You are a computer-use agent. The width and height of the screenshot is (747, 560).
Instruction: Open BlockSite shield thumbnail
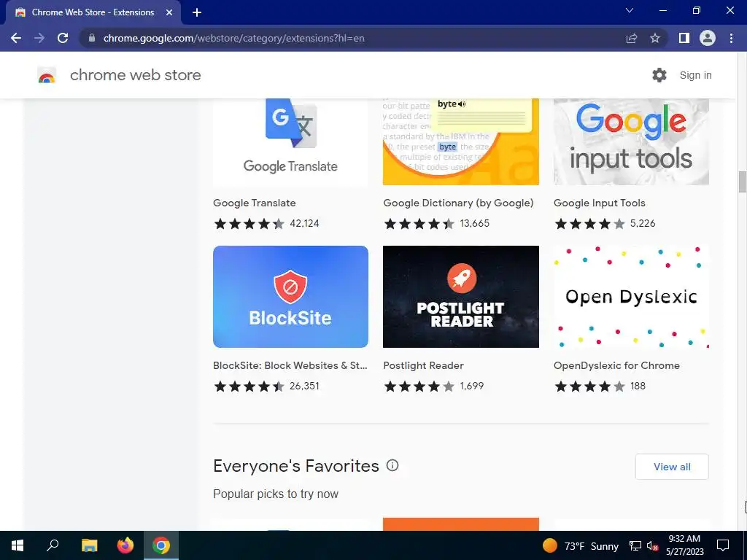point(290,297)
